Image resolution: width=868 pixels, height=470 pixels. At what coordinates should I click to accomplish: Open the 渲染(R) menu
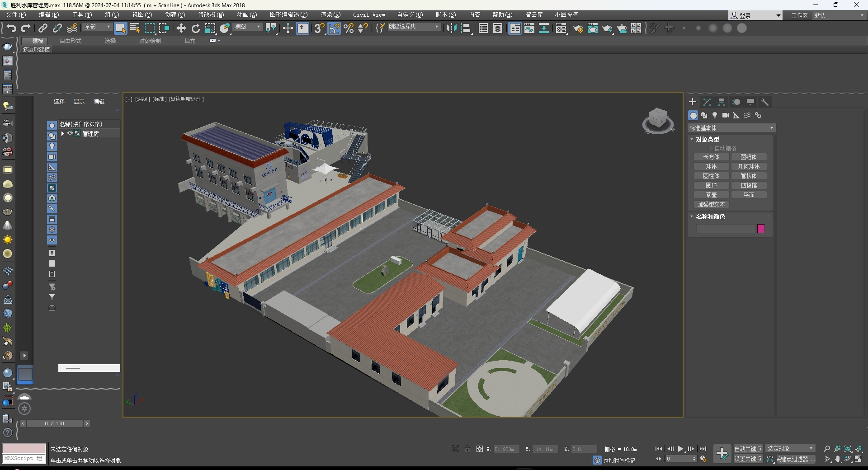coord(330,15)
